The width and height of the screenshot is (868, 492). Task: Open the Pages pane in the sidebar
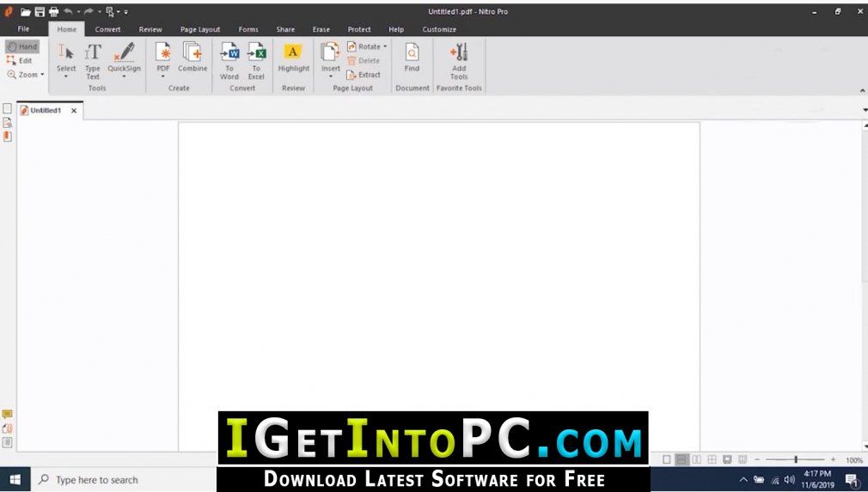click(7, 108)
